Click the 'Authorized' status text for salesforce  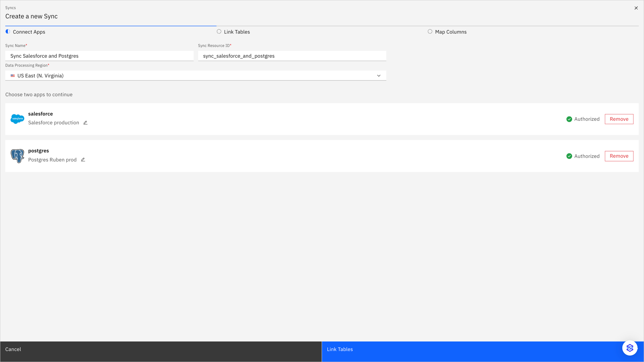point(587,119)
